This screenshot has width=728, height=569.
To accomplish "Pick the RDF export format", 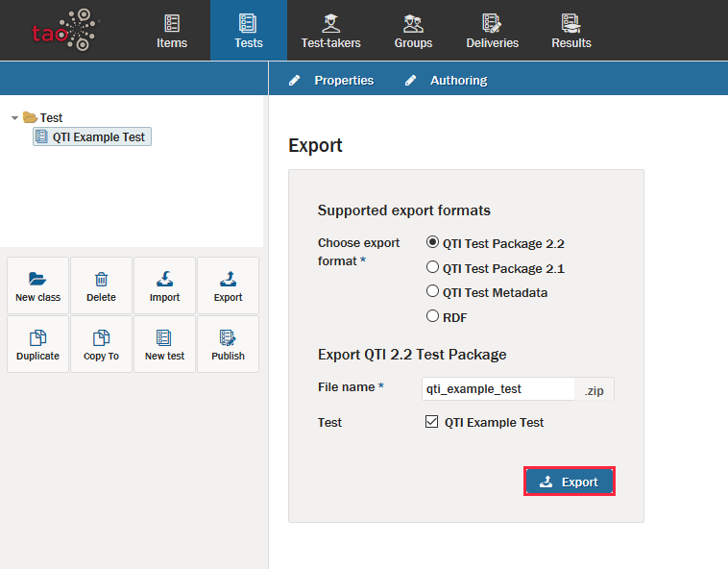I will 432,316.
